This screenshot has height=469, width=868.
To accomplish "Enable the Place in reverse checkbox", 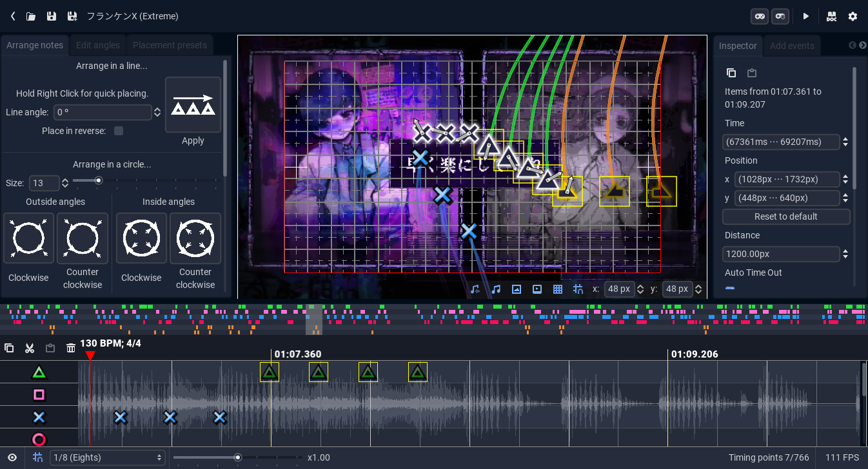I will coord(119,131).
